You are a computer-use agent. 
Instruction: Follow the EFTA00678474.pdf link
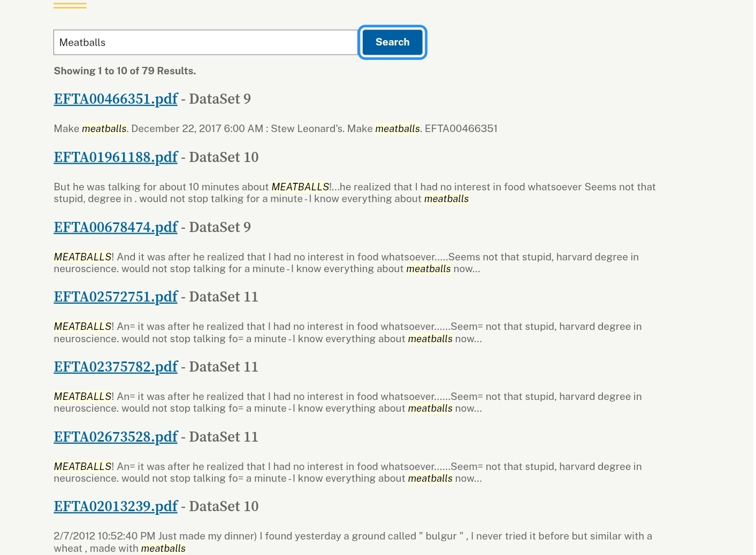pyautogui.click(x=116, y=227)
